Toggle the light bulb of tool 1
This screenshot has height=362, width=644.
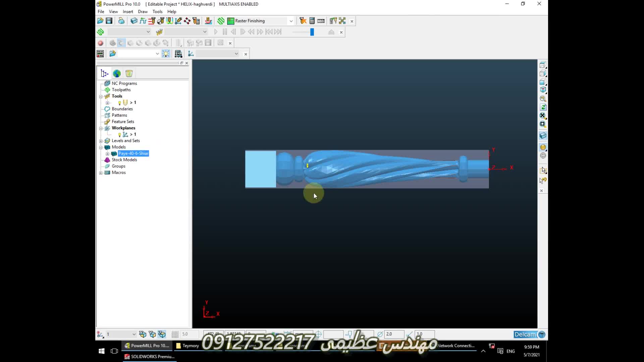coord(119,103)
